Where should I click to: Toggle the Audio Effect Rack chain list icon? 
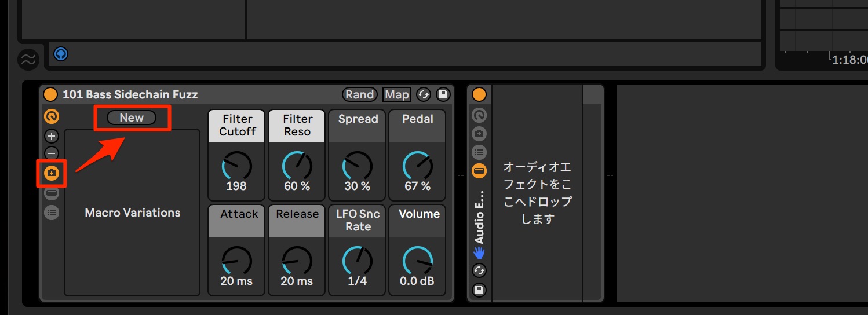479,152
